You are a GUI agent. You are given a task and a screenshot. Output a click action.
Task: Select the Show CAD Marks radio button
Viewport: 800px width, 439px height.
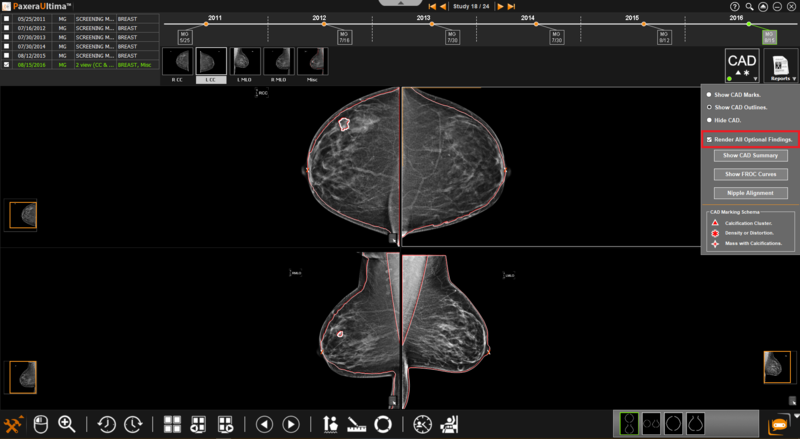[x=709, y=95]
